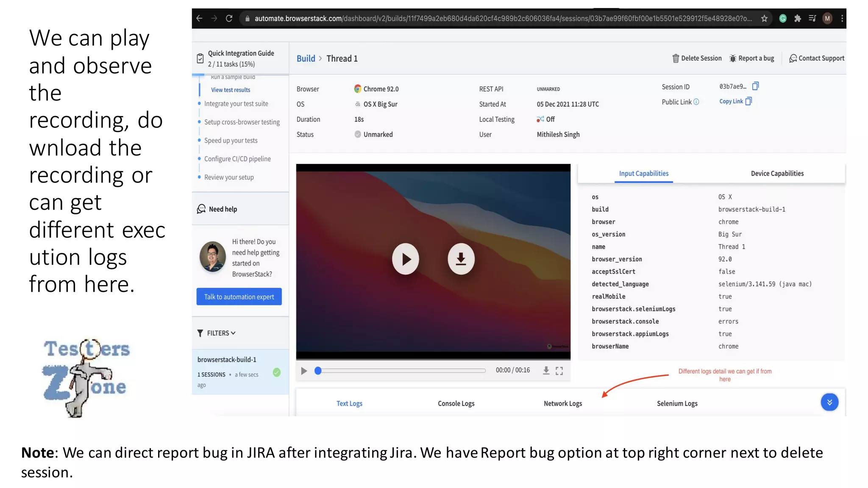Open Chrome's three-dot menu
868x488 pixels.
(842, 18)
